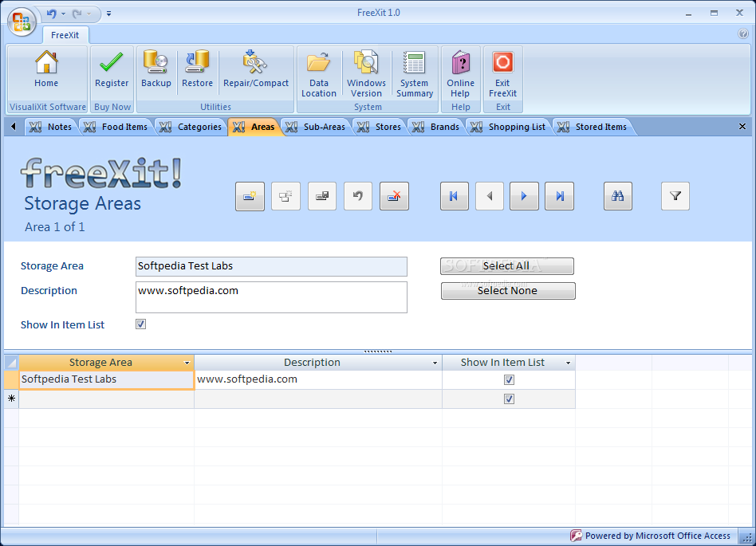Image resolution: width=756 pixels, height=546 pixels.
Task: Jump to the last record
Action: pyautogui.click(x=559, y=196)
